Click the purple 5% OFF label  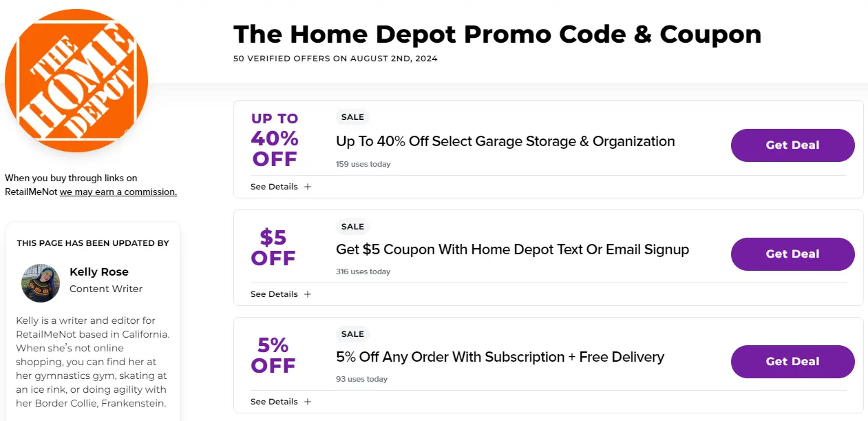pos(273,355)
